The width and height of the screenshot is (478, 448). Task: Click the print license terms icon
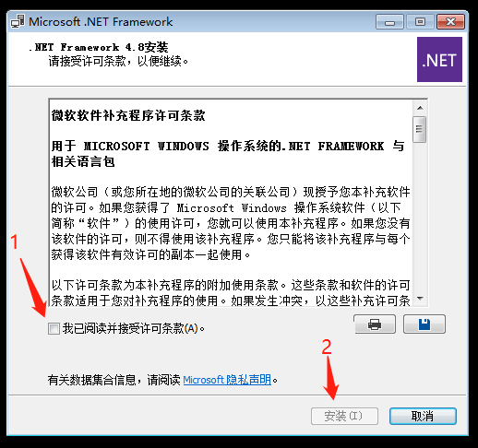[375, 324]
